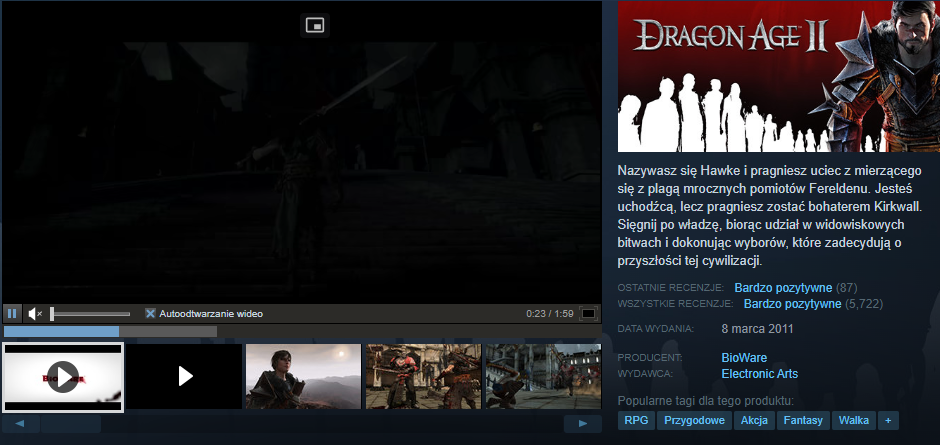Seek in the video progress bar
Viewport: 940px width, 445px height.
point(300,331)
